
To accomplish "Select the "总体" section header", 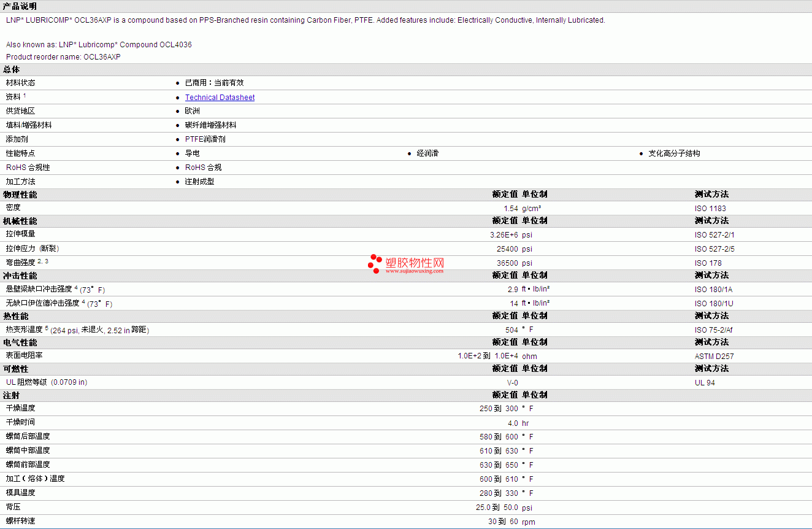I will point(12,69).
